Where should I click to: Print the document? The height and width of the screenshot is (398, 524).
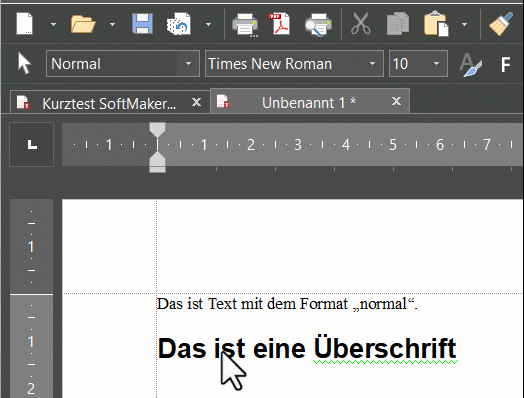coord(245,24)
